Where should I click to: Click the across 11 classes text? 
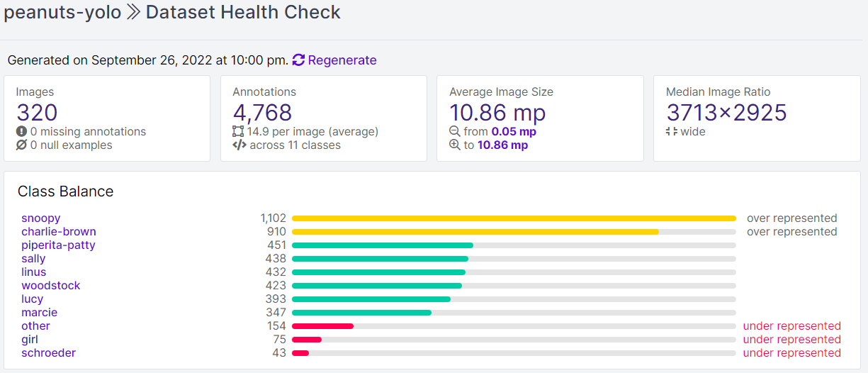pos(295,145)
